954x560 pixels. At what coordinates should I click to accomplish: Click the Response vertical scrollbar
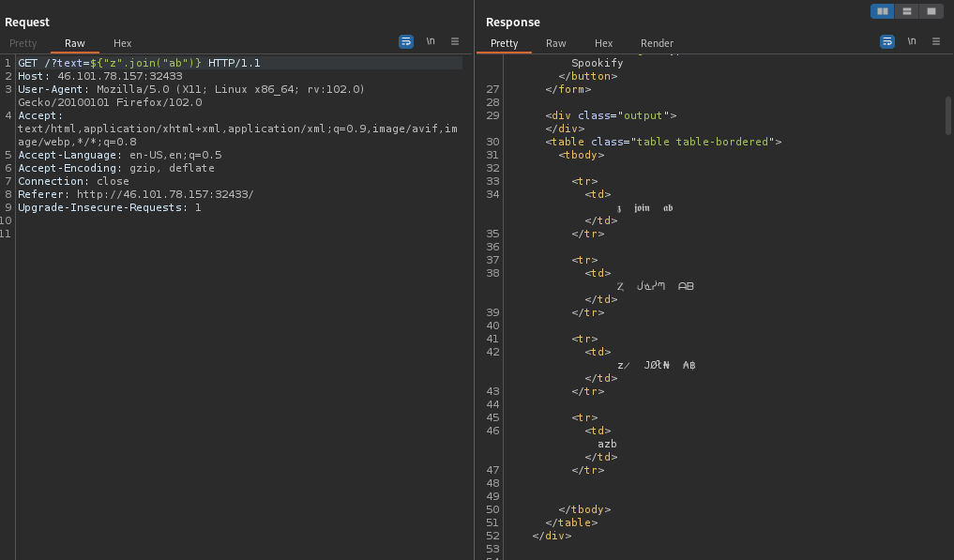coord(948,115)
